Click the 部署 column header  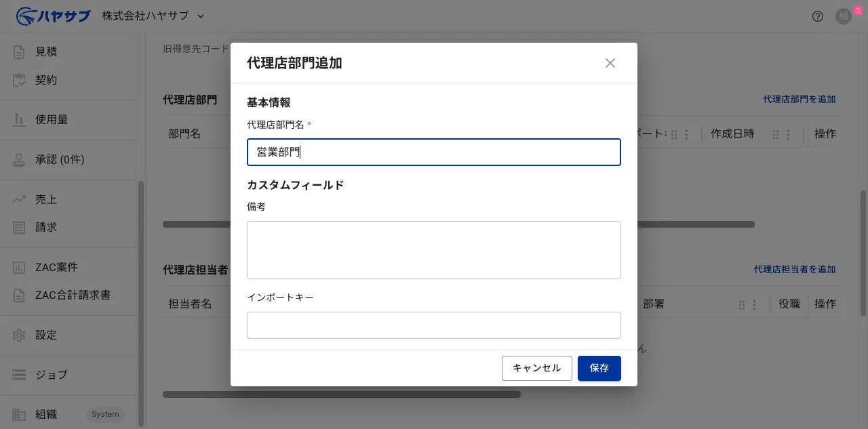pyautogui.click(x=654, y=304)
